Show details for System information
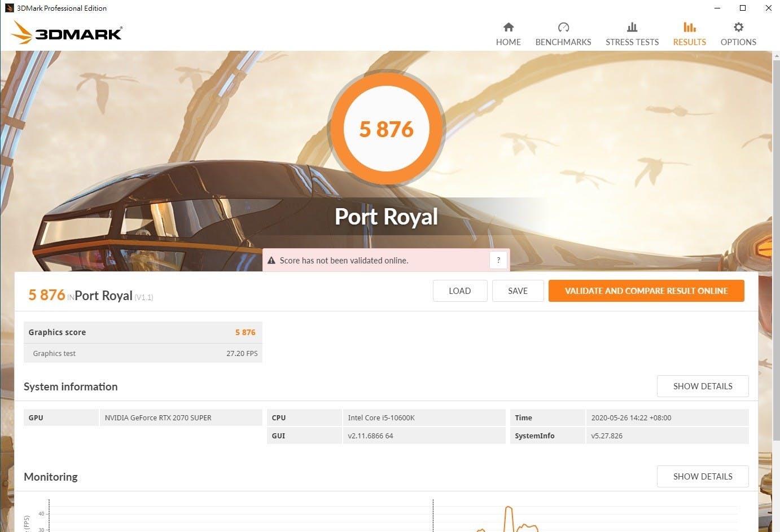The image size is (780, 532). coord(703,386)
